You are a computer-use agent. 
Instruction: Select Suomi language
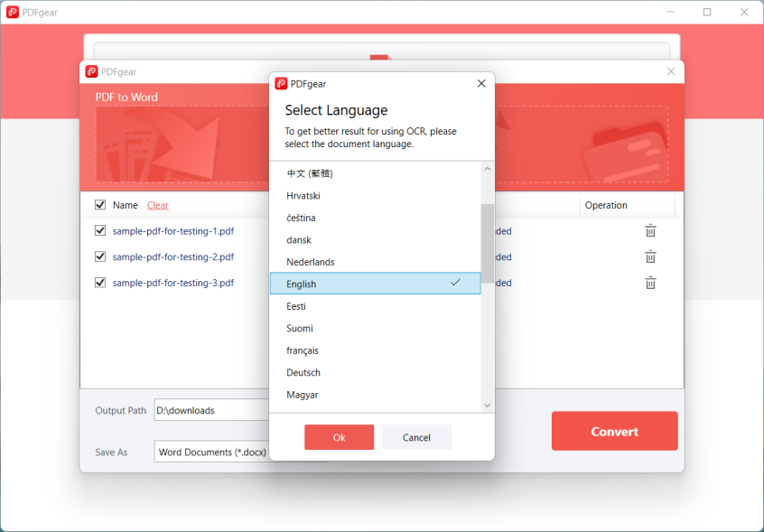coord(375,329)
